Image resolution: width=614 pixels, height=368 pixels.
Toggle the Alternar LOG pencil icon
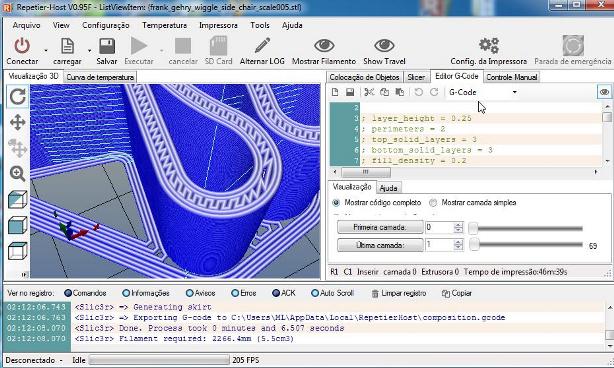262,45
